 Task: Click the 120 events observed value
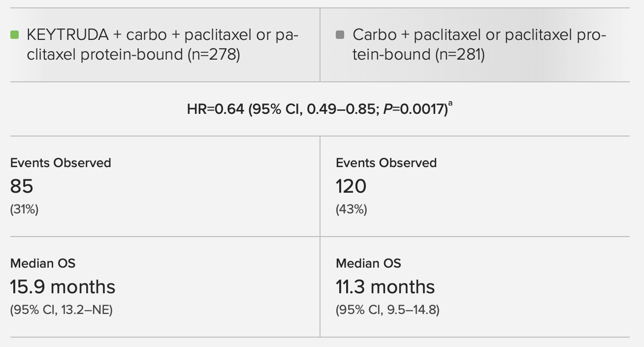[x=351, y=186]
